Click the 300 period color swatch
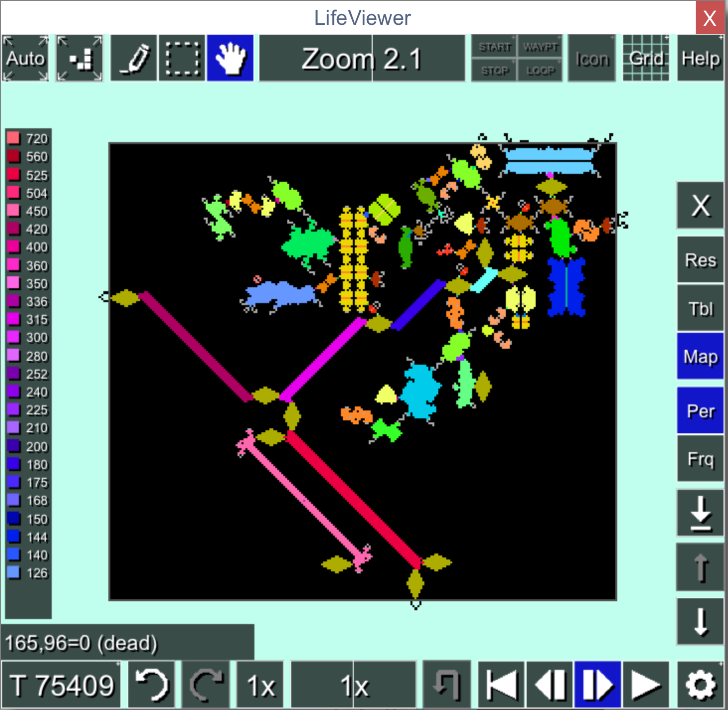This screenshot has height=710, width=728. (13, 337)
